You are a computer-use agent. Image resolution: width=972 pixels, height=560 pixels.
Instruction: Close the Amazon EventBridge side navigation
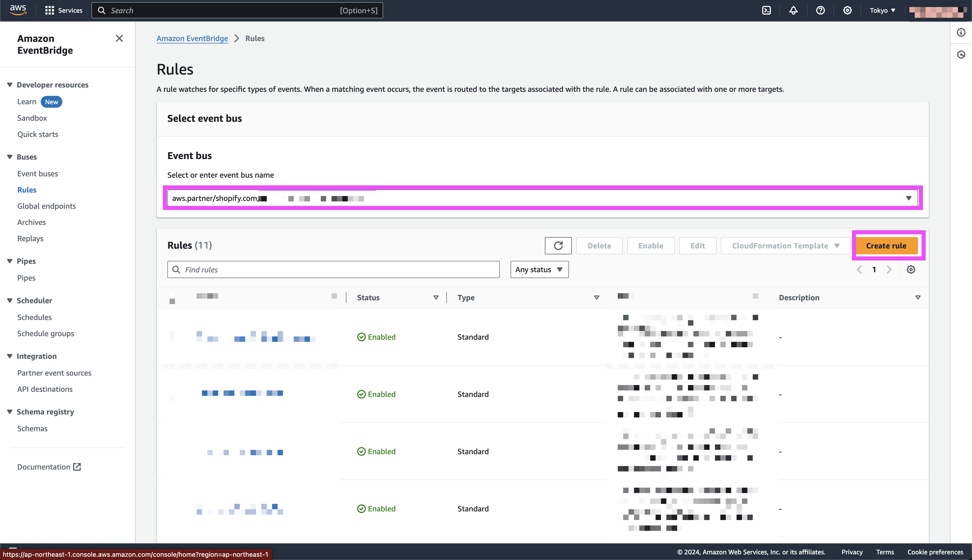tap(119, 38)
